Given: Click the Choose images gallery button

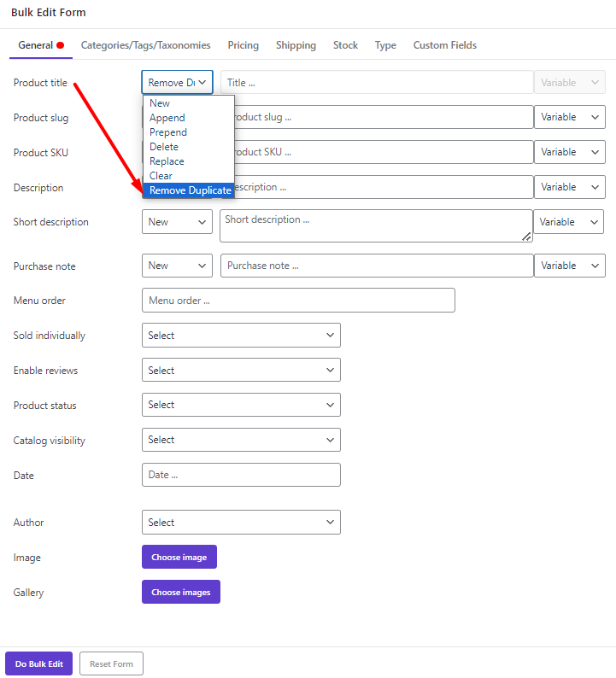Looking at the screenshot, I should (x=181, y=592).
